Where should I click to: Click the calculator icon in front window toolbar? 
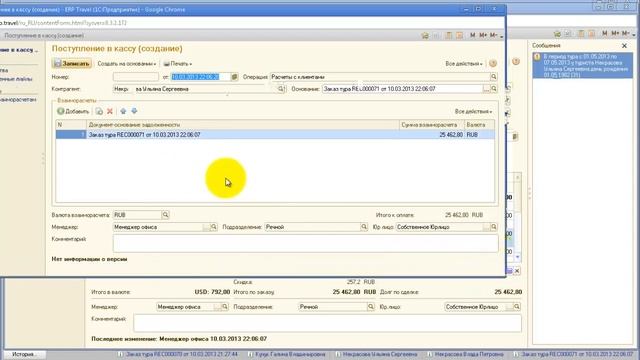pos(449,36)
